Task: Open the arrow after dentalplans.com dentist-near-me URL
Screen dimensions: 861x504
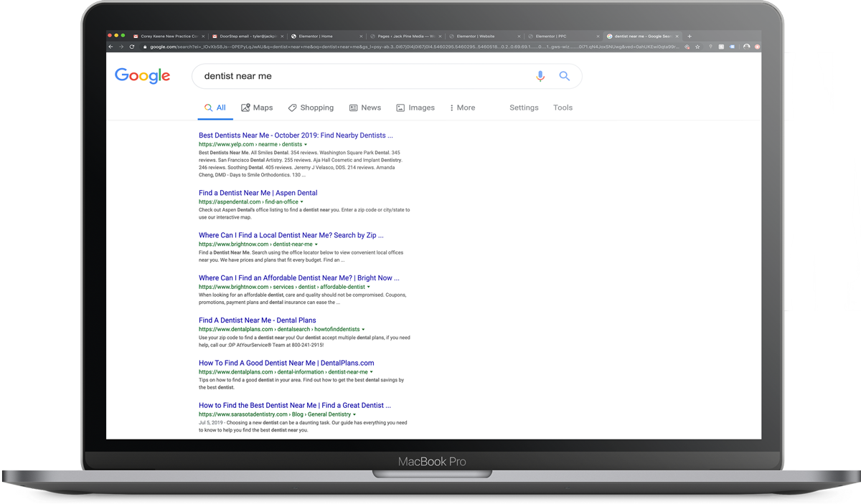Action: coord(371,373)
